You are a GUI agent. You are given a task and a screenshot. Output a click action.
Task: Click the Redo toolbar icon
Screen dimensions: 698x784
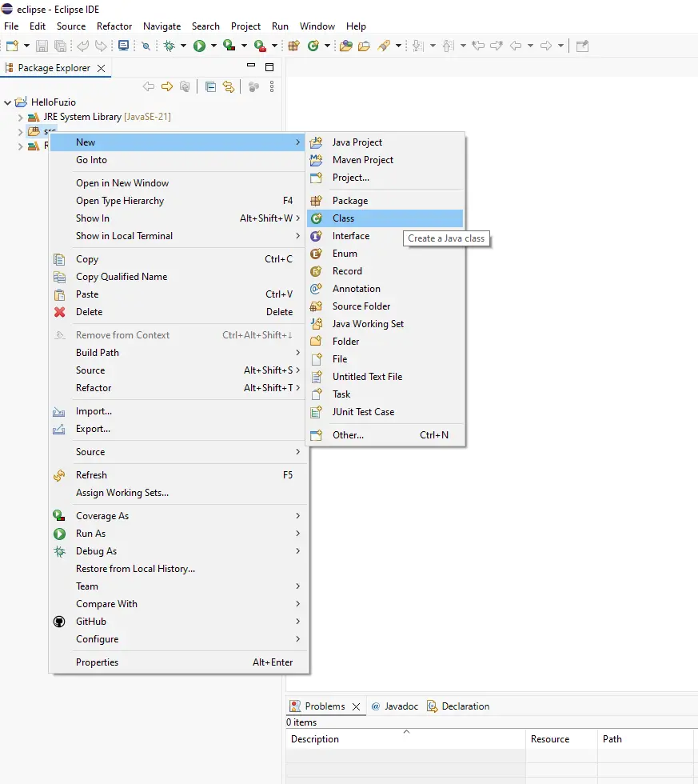coord(101,46)
